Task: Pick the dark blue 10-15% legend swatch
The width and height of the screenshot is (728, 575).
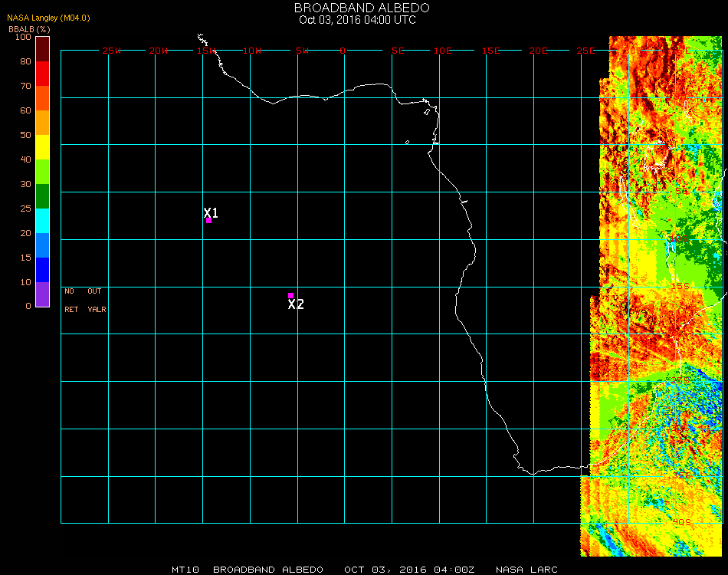Action: tap(42, 270)
